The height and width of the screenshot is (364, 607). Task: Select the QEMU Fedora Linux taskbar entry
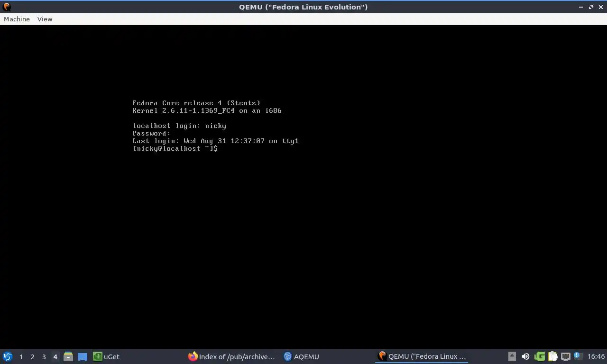click(422, 356)
